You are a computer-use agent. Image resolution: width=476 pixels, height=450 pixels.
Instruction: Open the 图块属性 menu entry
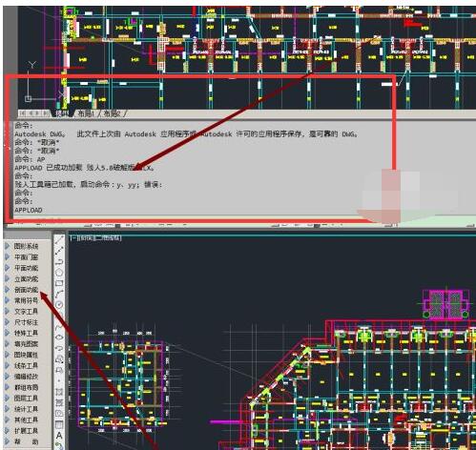point(26,355)
